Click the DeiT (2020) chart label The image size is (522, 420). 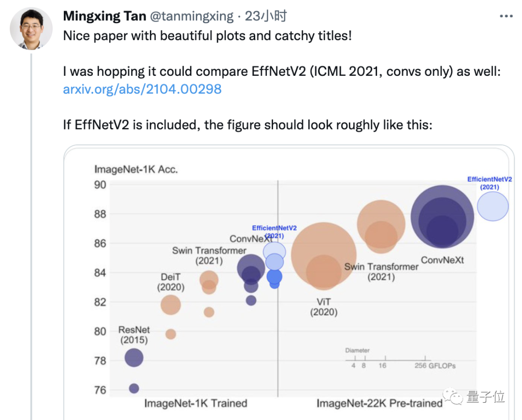click(171, 282)
